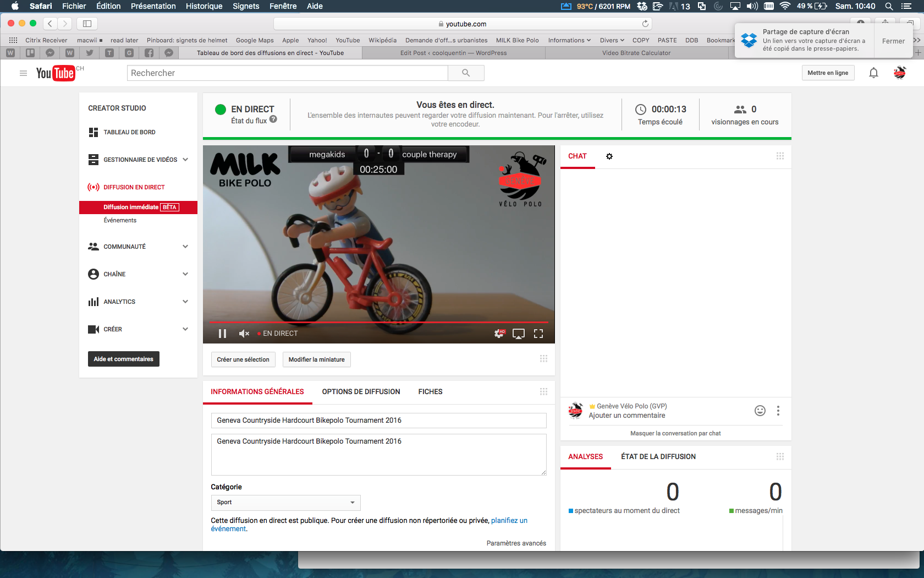924x578 pixels.
Task: Switch to the État de la diffusion tab
Action: (x=658, y=457)
